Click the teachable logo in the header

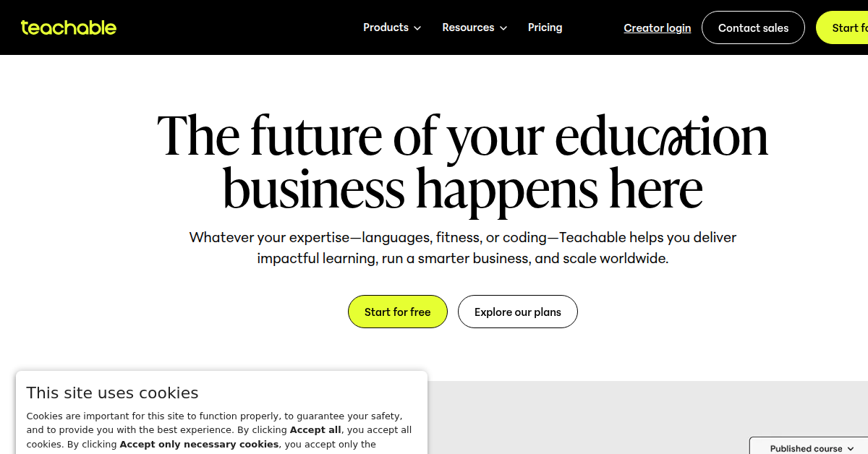(x=69, y=27)
